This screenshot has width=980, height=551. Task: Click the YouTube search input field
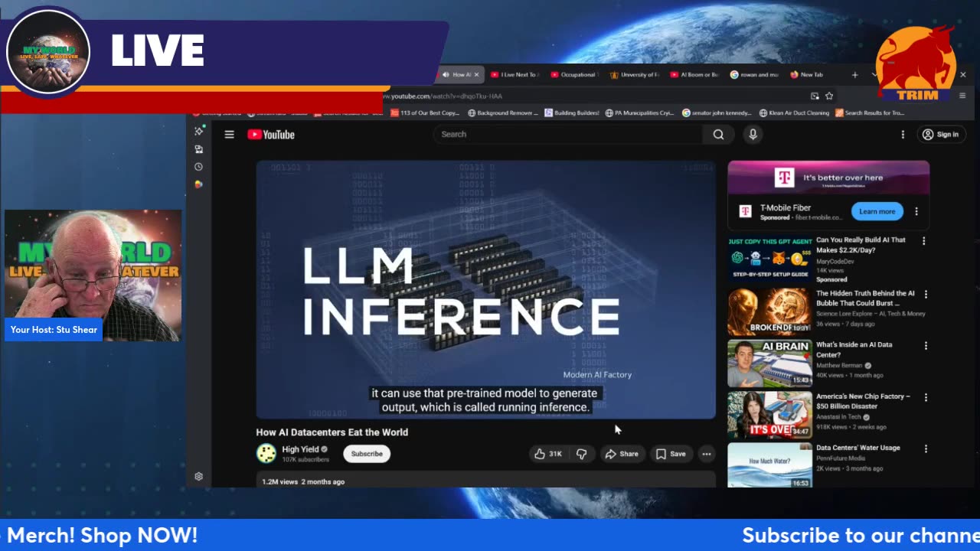click(x=568, y=135)
